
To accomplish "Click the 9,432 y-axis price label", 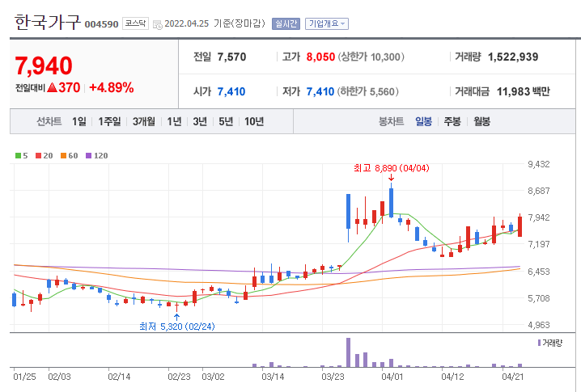I will pyautogui.click(x=539, y=164).
